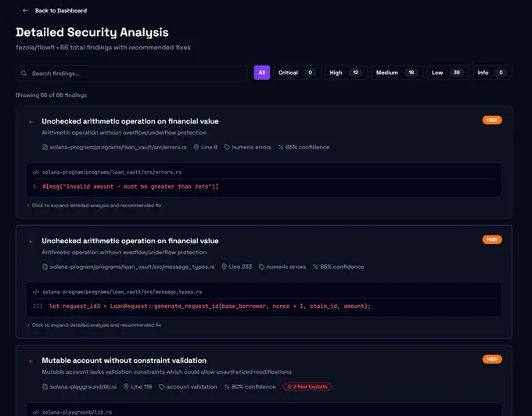This screenshot has height=416, width=532.
Task: Click the Detailed Security Analysis heading
Action: [92, 32]
